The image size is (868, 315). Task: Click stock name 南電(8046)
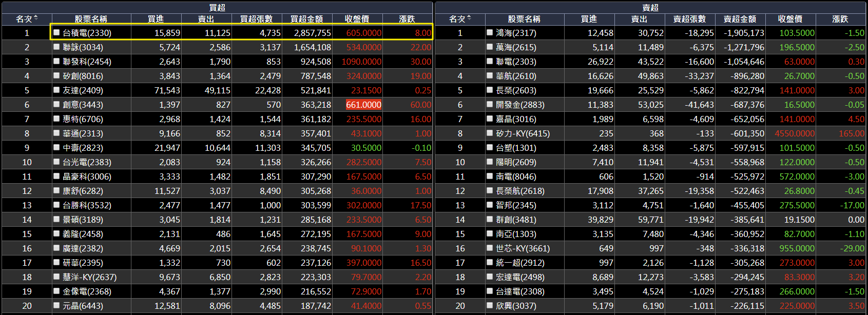pos(516,176)
